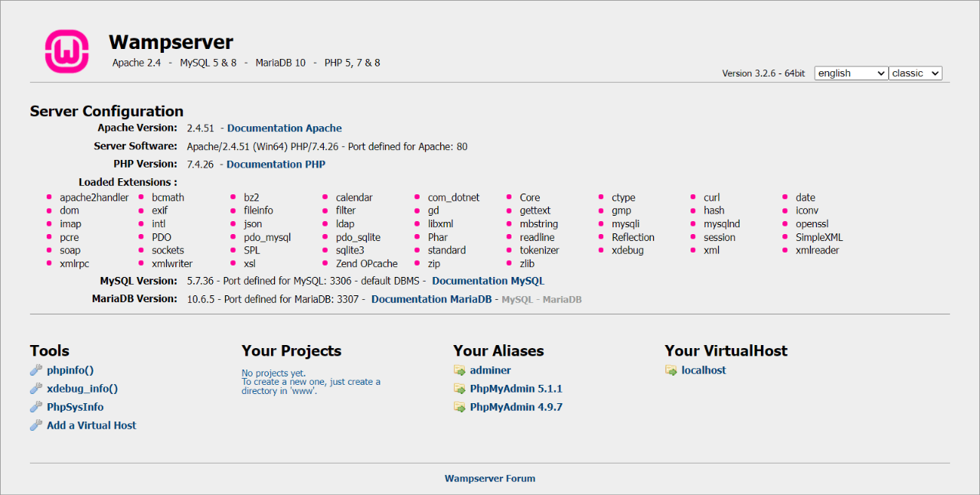The width and height of the screenshot is (980, 495).
Task: Click the xmlreader extension entry
Action: tap(817, 250)
